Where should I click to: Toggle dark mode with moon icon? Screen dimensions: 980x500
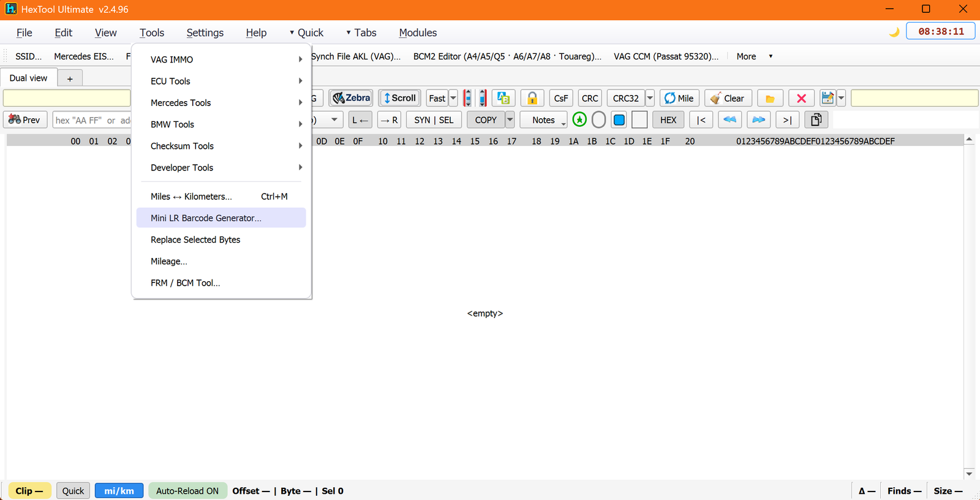[894, 32]
